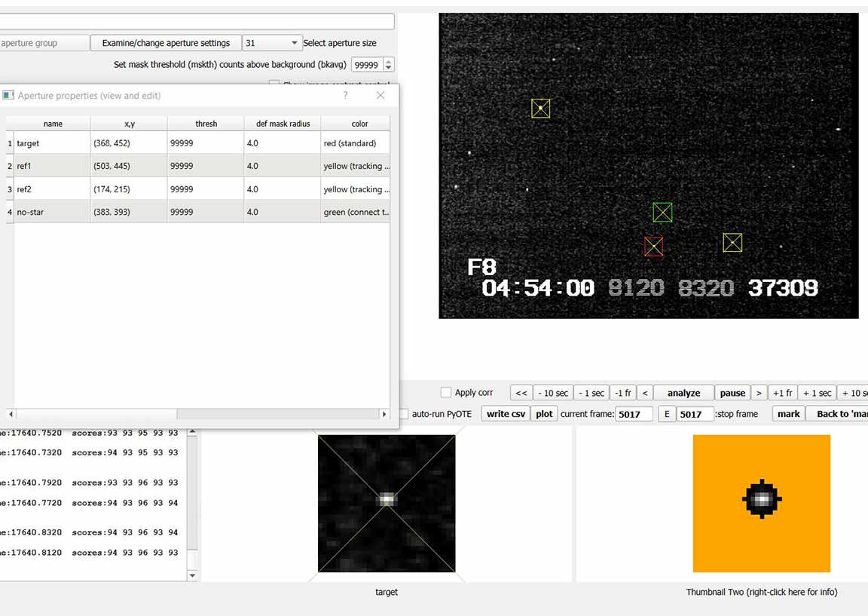The width and height of the screenshot is (868, 616).
Task: Click the analyze button
Action: pos(683,393)
